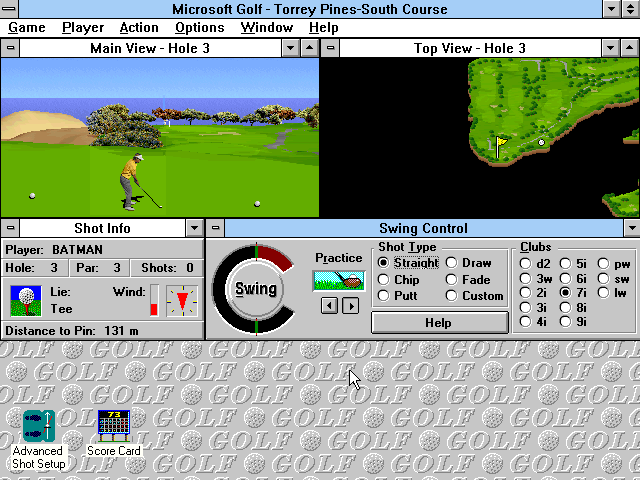Click the Practice right arrow button
The width and height of the screenshot is (640, 480).
[351, 305]
